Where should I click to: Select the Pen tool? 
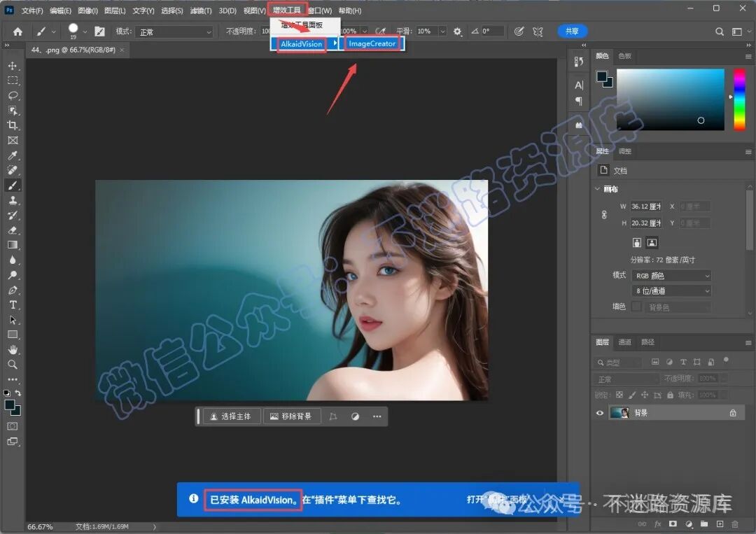coord(13,290)
